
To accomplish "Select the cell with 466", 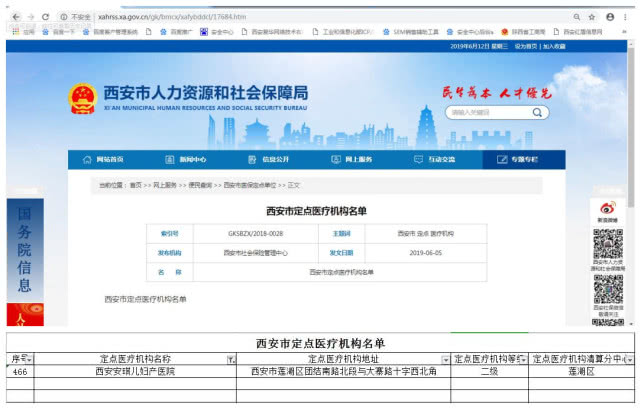I will [x=20, y=372].
